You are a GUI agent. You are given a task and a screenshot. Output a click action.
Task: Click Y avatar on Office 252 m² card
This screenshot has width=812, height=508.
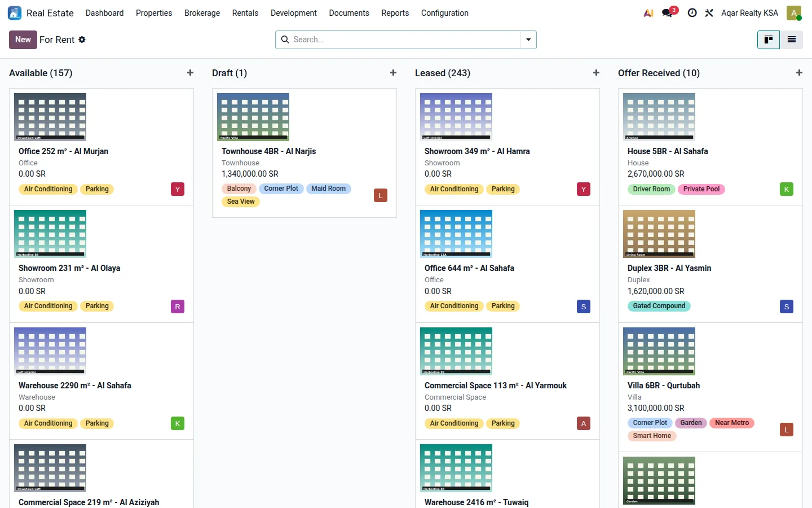178,189
